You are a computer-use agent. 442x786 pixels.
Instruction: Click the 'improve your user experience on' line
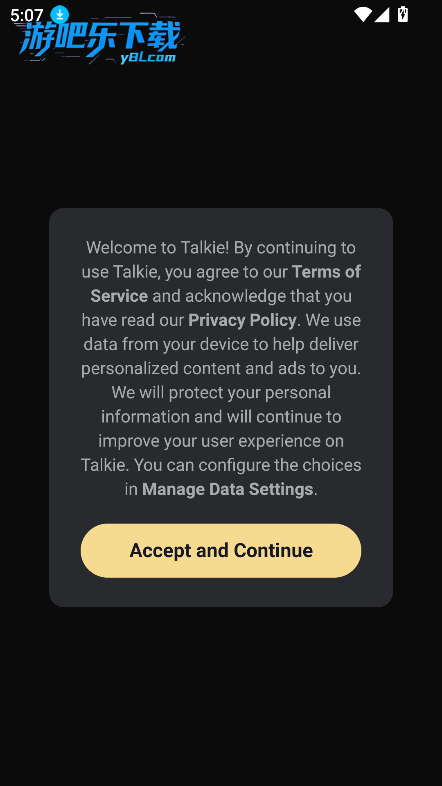click(221, 441)
